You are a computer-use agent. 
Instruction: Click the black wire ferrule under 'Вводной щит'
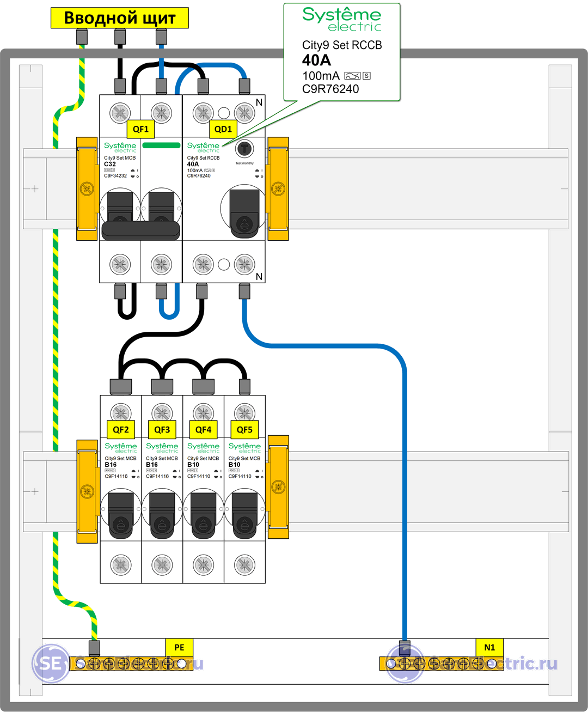(120, 36)
